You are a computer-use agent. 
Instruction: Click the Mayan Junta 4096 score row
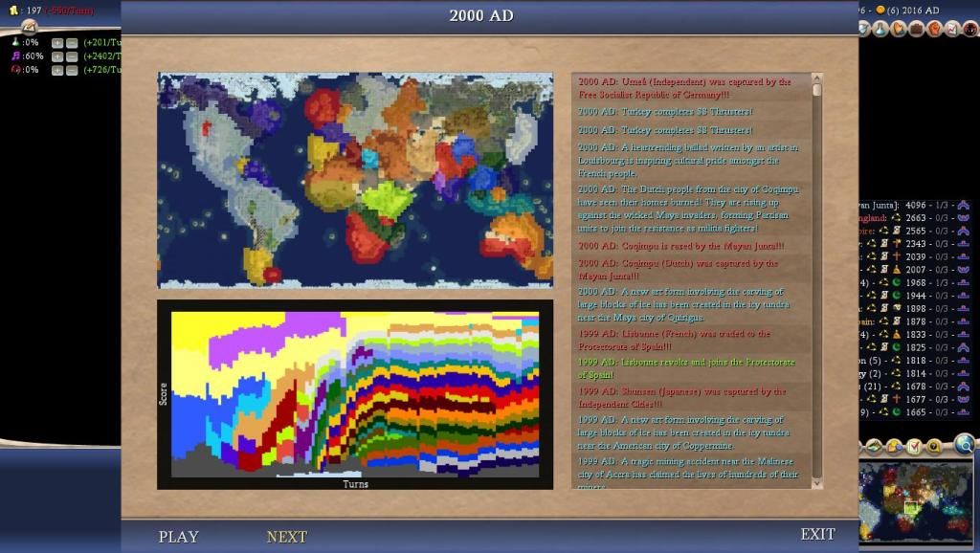point(914,205)
